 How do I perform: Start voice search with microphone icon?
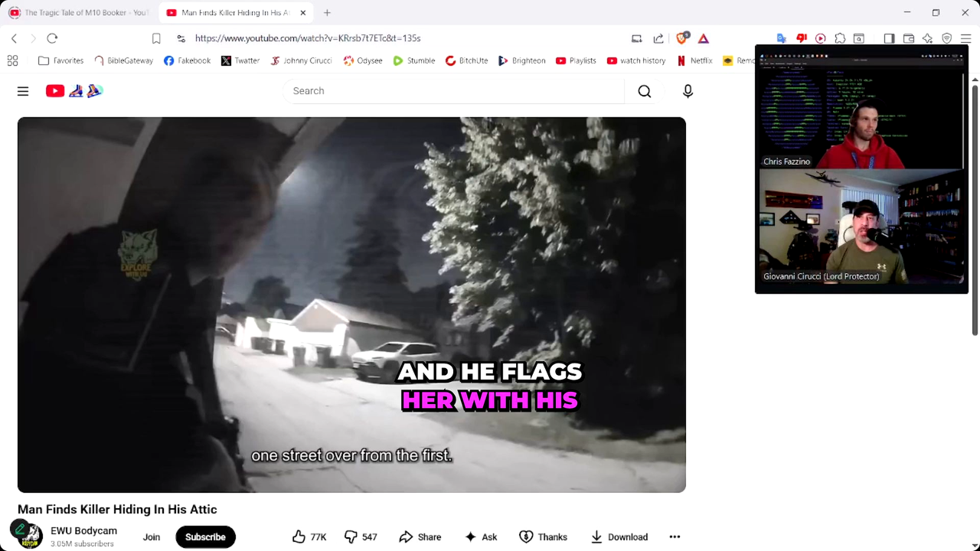(688, 91)
